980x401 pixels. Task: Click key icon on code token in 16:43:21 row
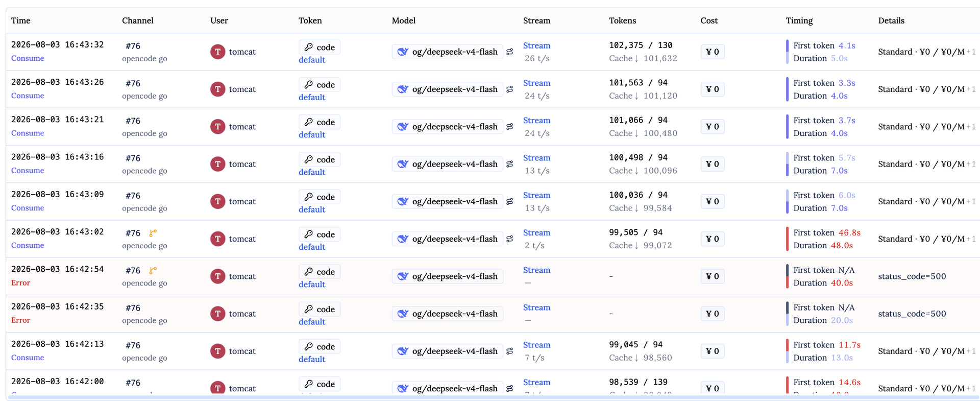(x=309, y=122)
